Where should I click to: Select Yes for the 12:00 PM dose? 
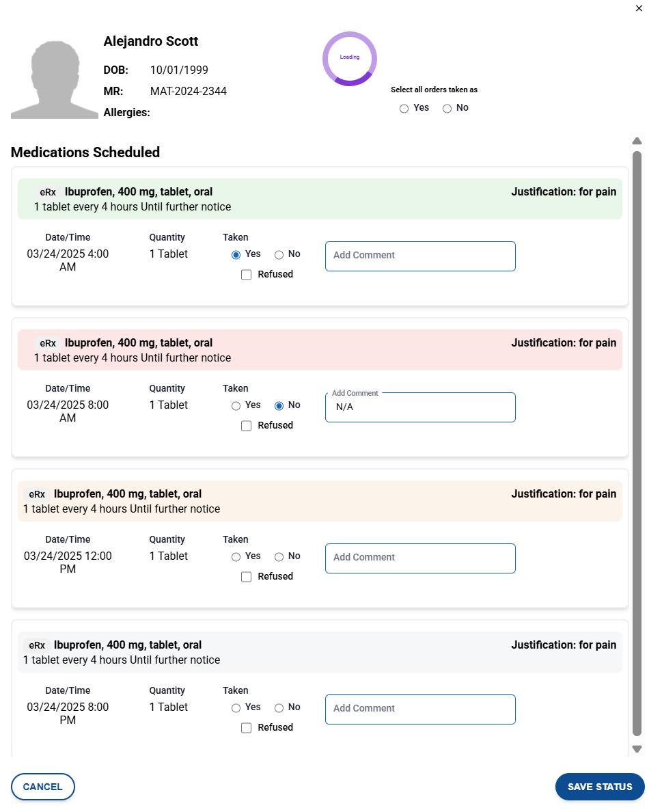(236, 557)
